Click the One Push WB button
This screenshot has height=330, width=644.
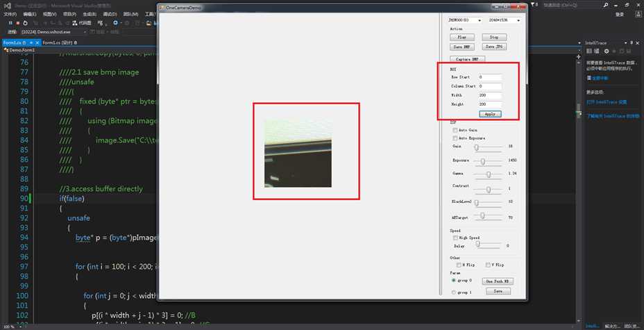click(x=498, y=281)
